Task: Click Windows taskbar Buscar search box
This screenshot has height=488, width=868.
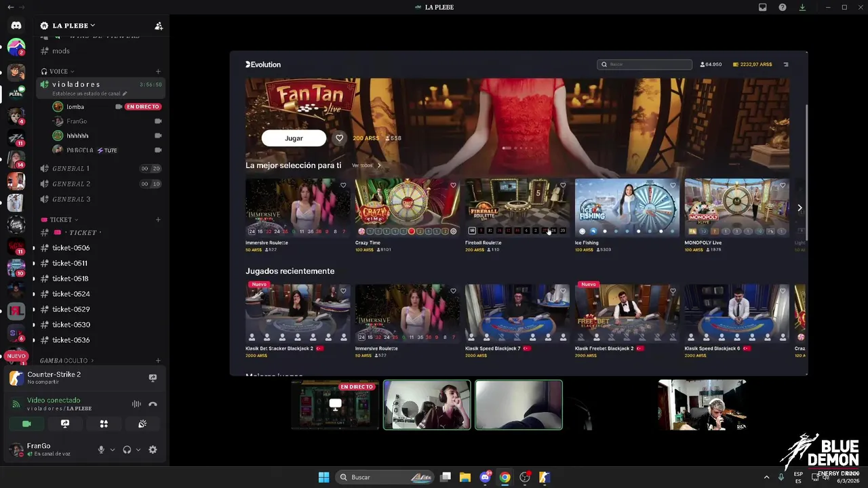Action: [x=385, y=477]
